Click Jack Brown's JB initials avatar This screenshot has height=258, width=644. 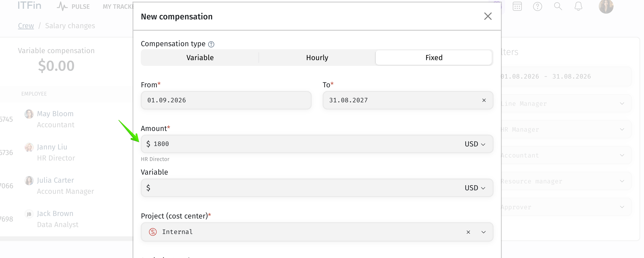29,214
